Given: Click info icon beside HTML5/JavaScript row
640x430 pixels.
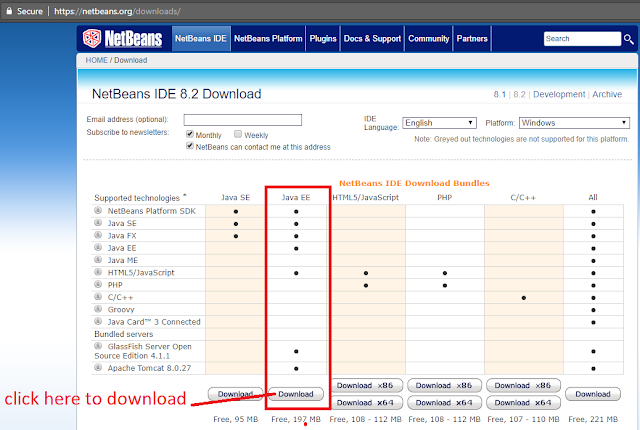Looking at the screenshot, I should [x=98, y=272].
